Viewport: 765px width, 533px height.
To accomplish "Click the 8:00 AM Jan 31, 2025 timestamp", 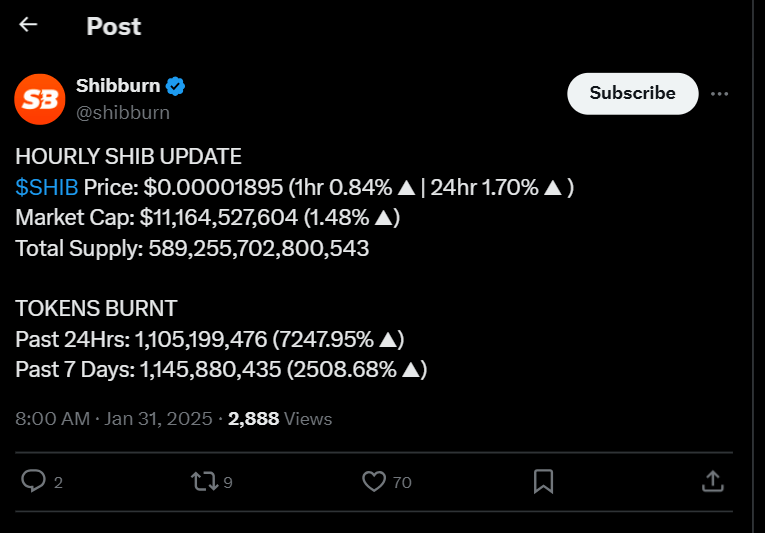I will (113, 419).
